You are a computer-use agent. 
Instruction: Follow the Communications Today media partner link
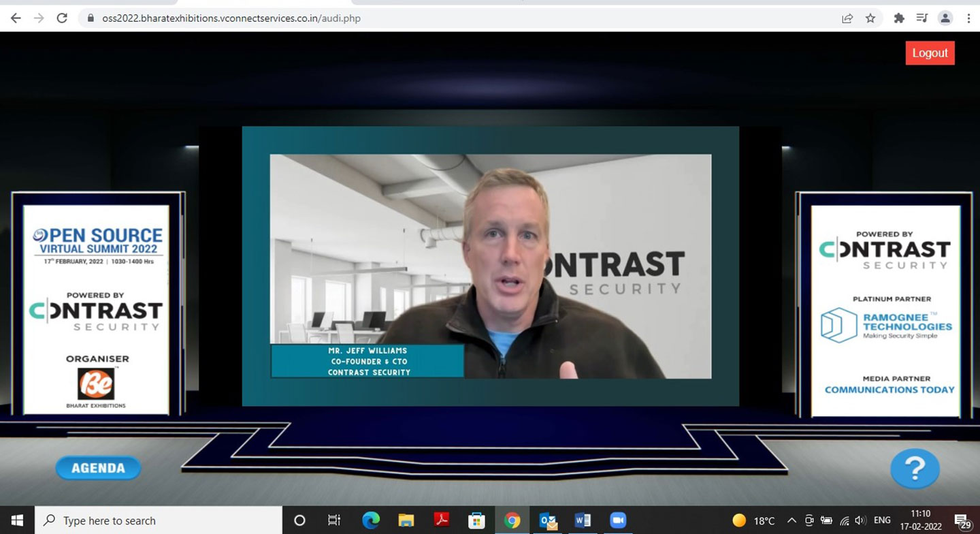(x=889, y=390)
